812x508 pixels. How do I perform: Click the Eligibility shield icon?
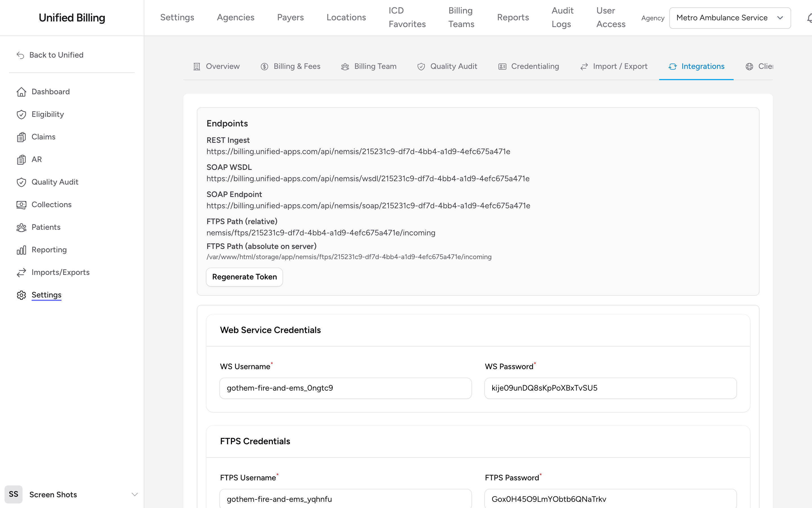[21, 115]
